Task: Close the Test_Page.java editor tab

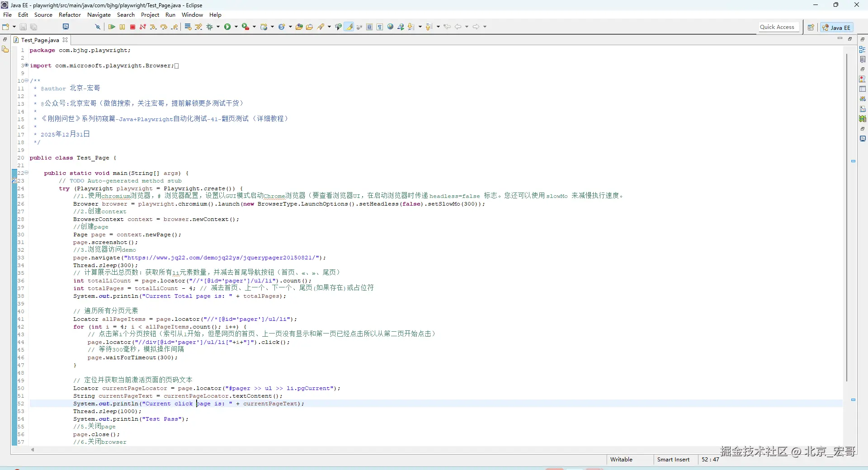Action: point(65,40)
